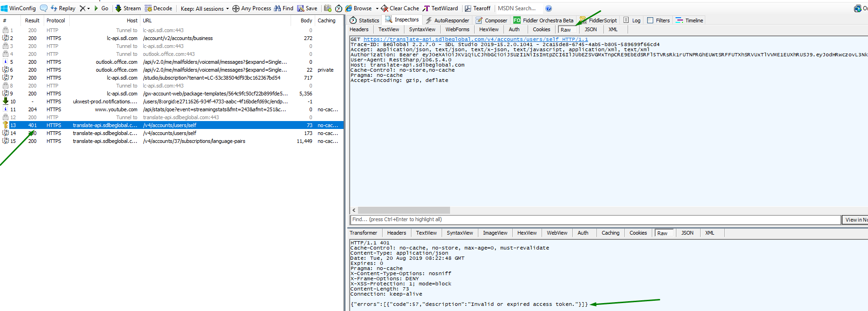Viewport: 868px width, 311px height.
Task: Sort sessions by the # column
Action: (x=11, y=20)
